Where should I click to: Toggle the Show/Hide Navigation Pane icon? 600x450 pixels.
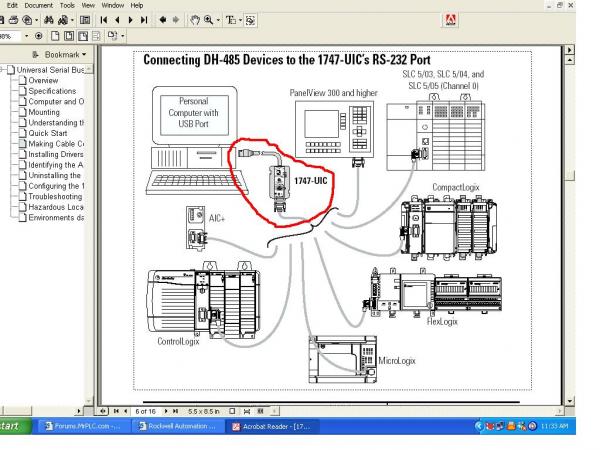pos(85,20)
